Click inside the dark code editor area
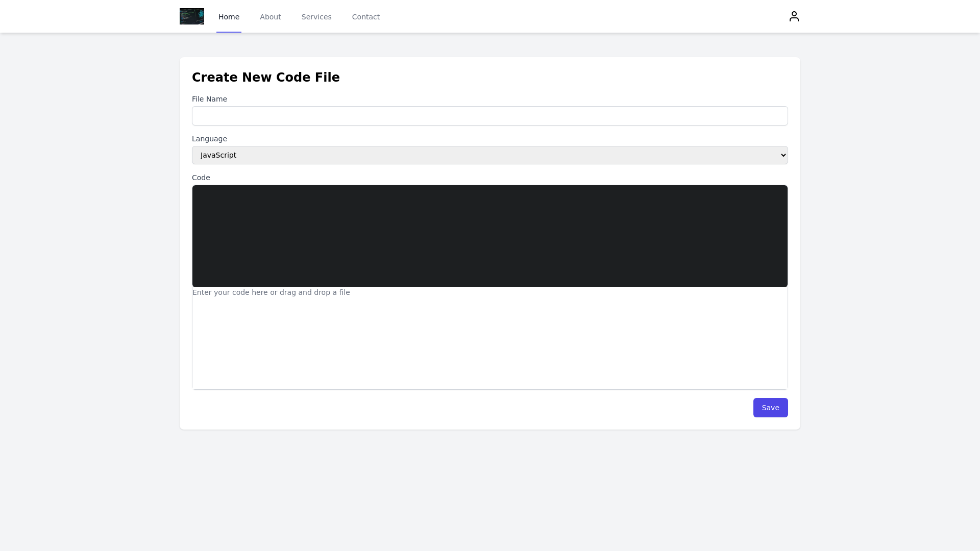 pyautogui.click(x=489, y=236)
